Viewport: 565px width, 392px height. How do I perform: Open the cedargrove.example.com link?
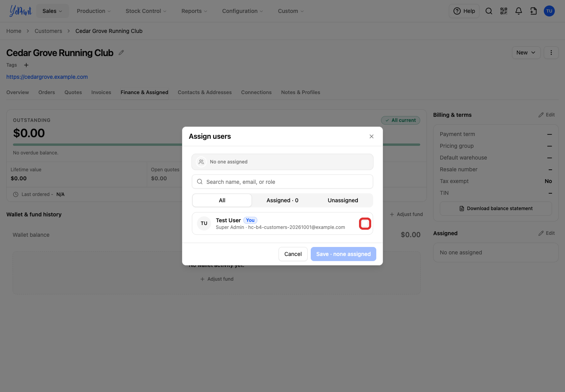[47, 77]
